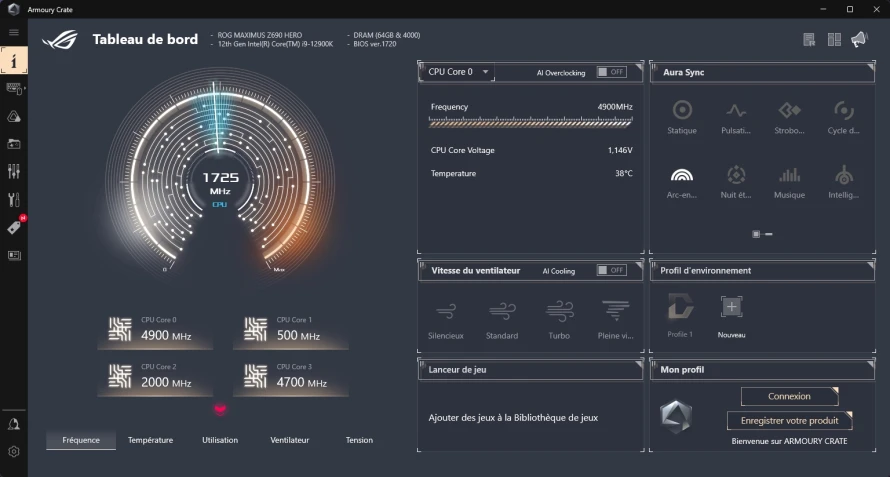Toggle the AI Cooling switch
Viewport: 890px width, 477px height.
pyautogui.click(x=611, y=270)
